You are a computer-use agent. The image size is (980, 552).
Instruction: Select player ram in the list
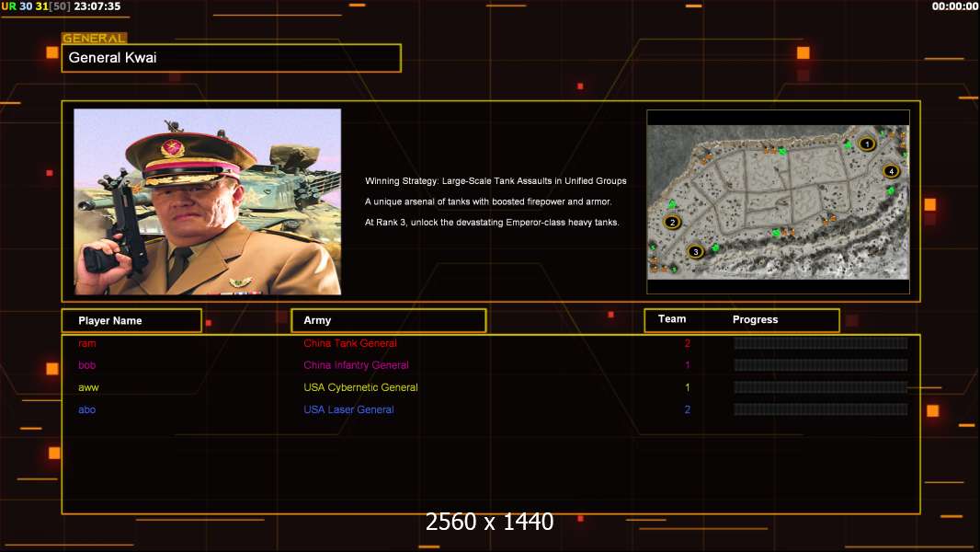pyautogui.click(x=87, y=343)
